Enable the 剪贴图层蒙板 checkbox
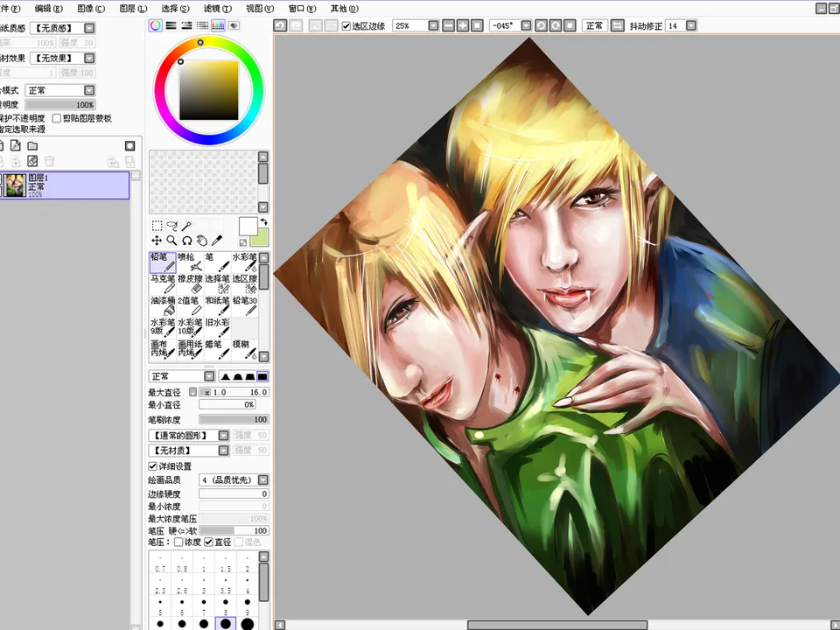 pyautogui.click(x=57, y=118)
